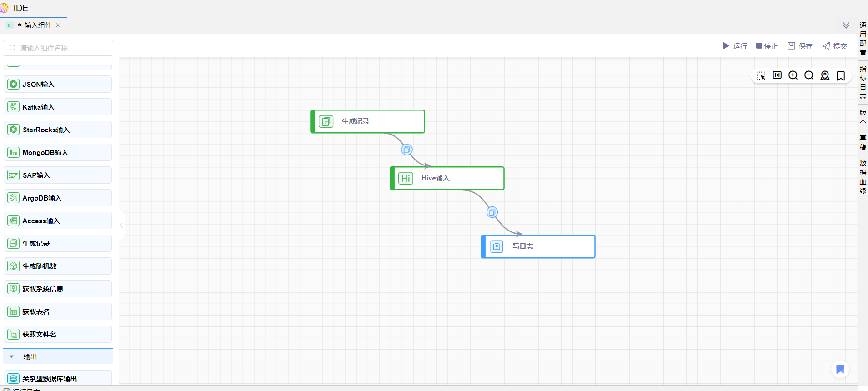Screen dimensions: 868x391
Task: Click the locate/center canvas icon
Action: click(x=825, y=75)
